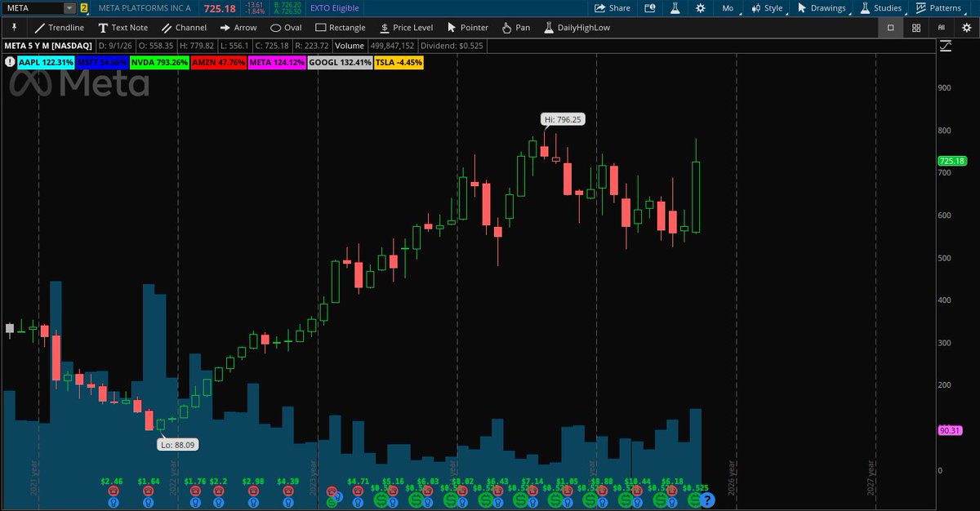Select the Price Level tool
This screenshot has width=980, height=511.
pyautogui.click(x=406, y=28)
